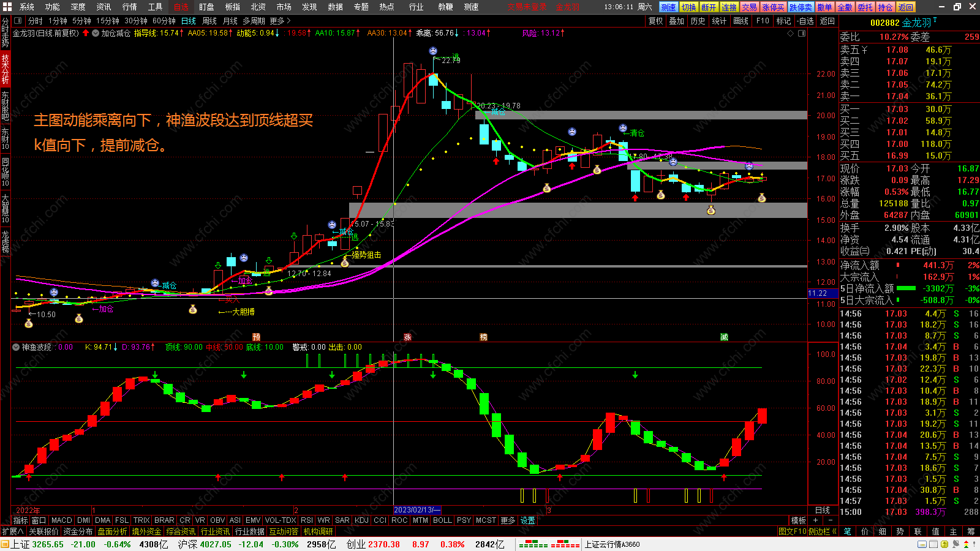Screen dimensions: 980x551
Task: Select the 周线 weekly period
Action: click(x=209, y=21)
